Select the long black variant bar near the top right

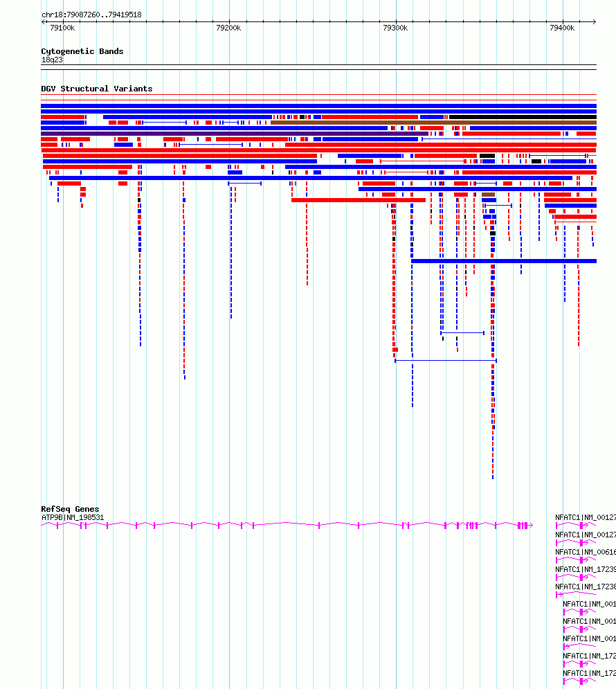(523, 117)
